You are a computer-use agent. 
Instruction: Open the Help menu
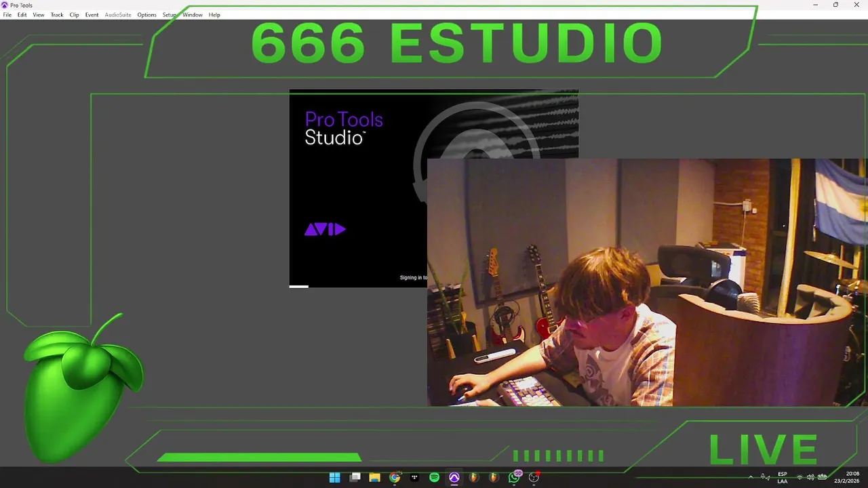point(214,15)
